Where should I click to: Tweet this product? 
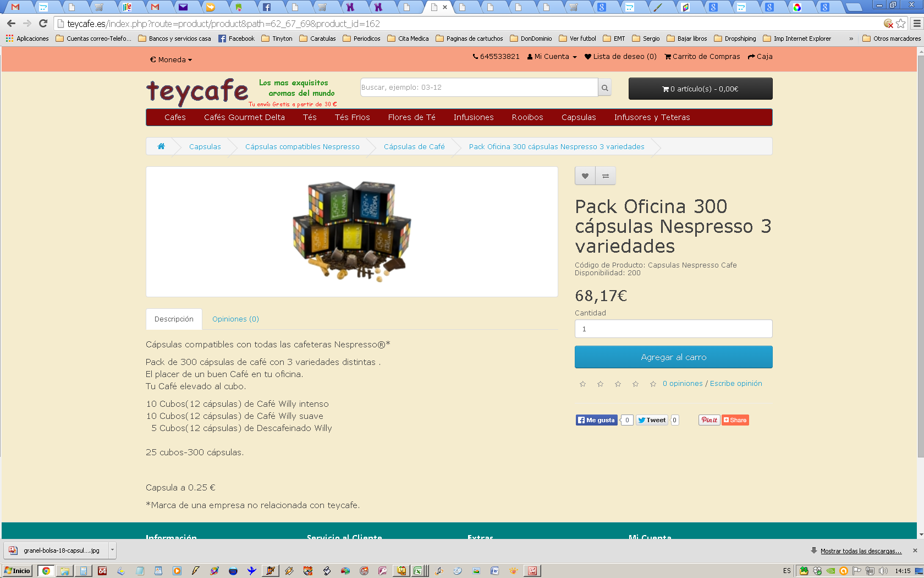[x=652, y=420]
